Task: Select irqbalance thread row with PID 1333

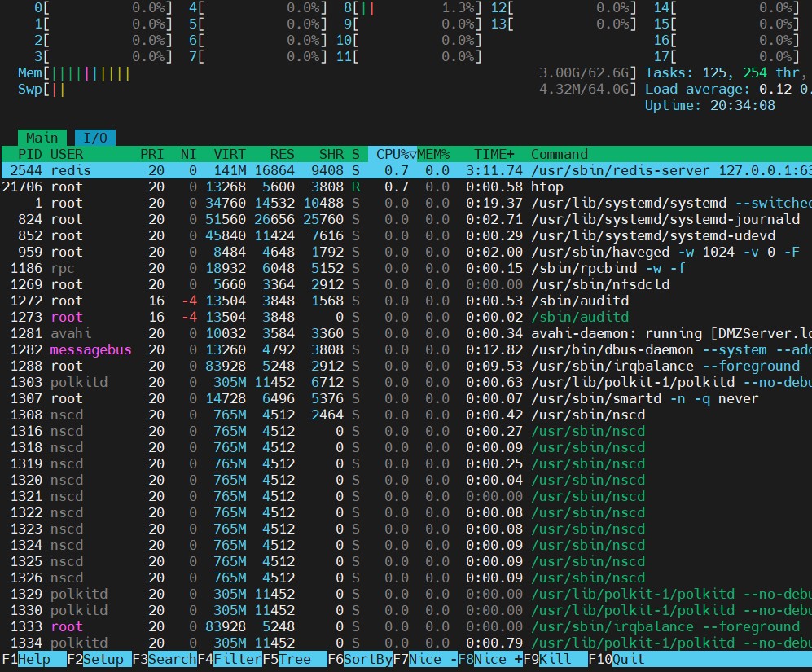Action: tap(406, 627)
